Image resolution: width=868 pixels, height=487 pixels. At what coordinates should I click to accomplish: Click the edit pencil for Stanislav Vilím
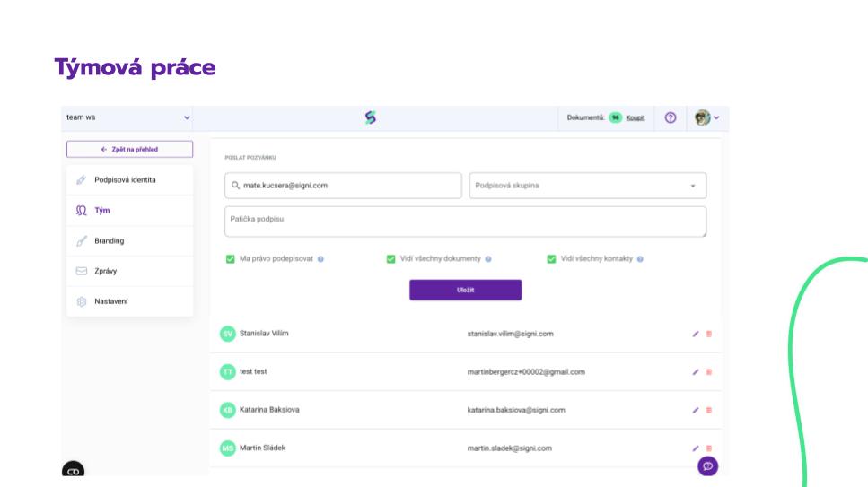pyautogui.click(x=696, y=334)
